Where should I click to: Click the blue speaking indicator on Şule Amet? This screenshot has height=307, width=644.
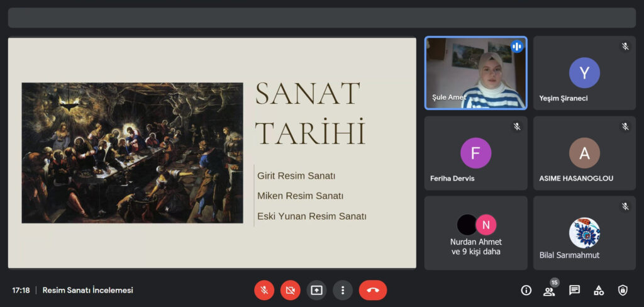click(517, 46)
